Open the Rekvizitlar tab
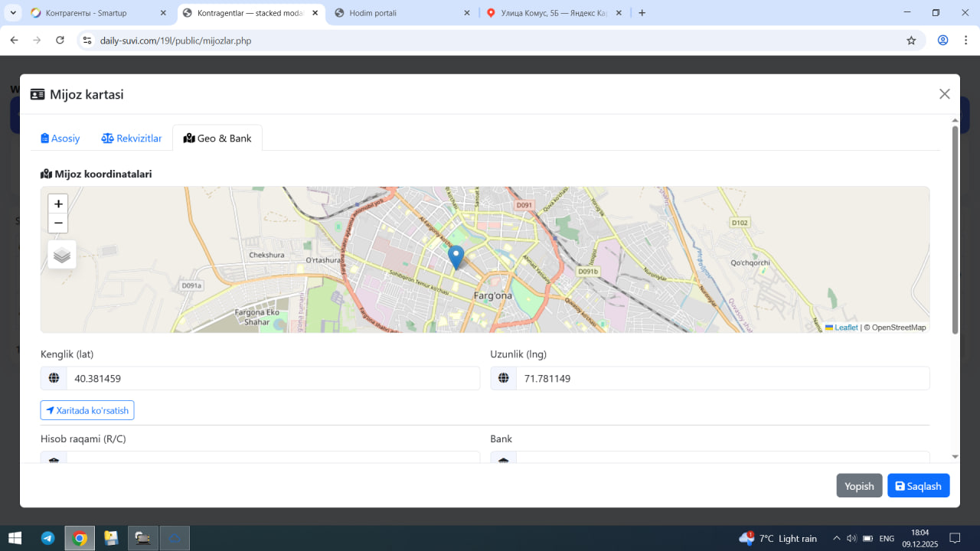The image size is (980, 551). click(x=132, y=139)
